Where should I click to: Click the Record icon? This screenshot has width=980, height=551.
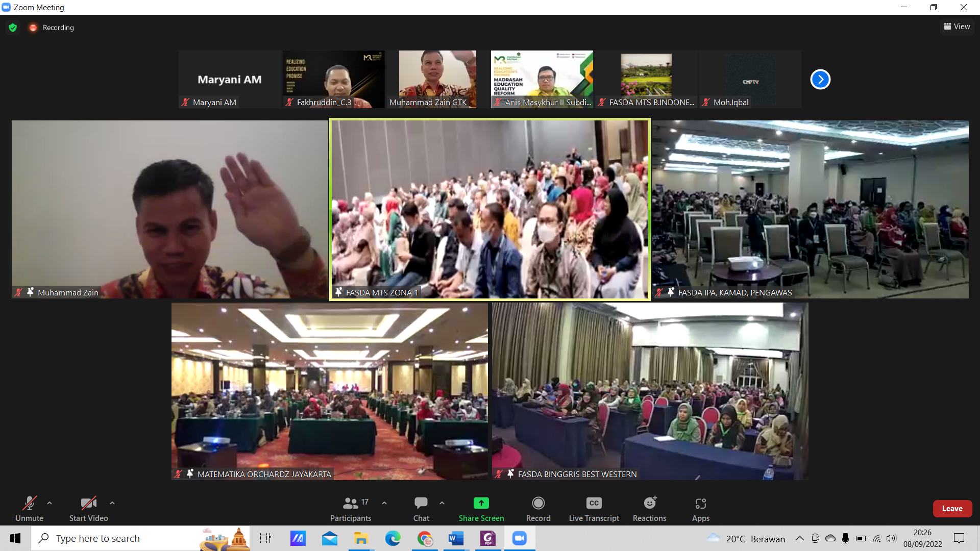[538, 504]
